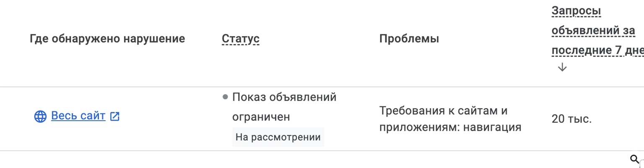Viewport: 644px width, 168px height.
Task: Click the magnifier icon in bottom corner
Action: coord(634,159)
